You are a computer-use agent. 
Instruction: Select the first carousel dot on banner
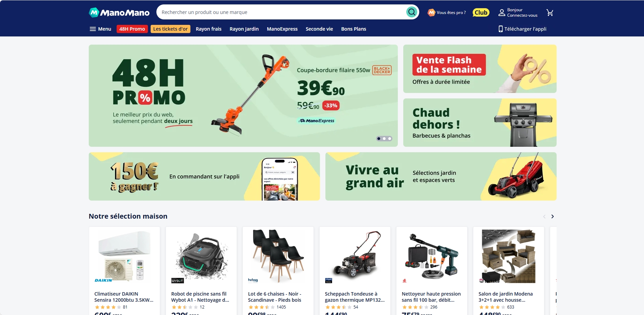click(379, 139)
